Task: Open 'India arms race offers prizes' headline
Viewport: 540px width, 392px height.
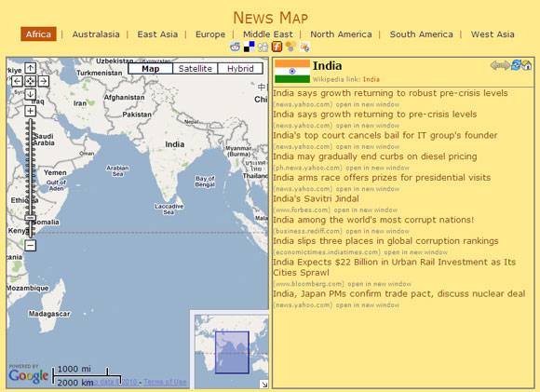Action: coord(382,178)
